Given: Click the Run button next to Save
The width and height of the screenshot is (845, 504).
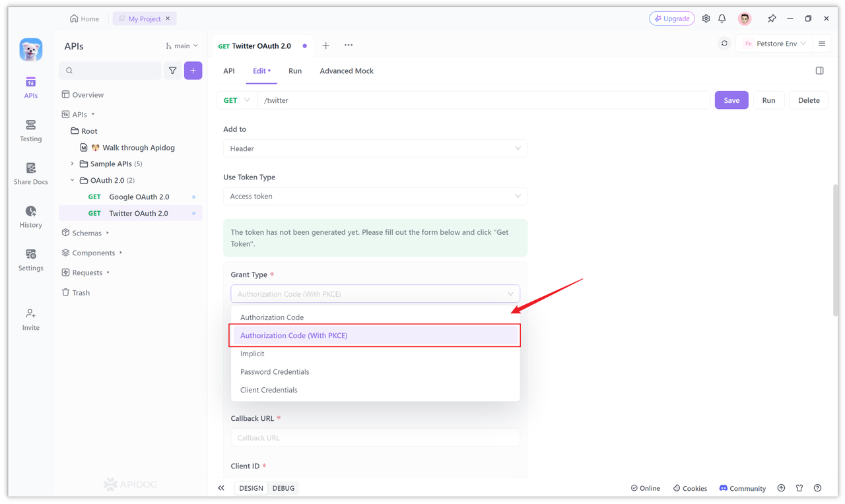Looking at the screenshot, I should click(768, 100).
